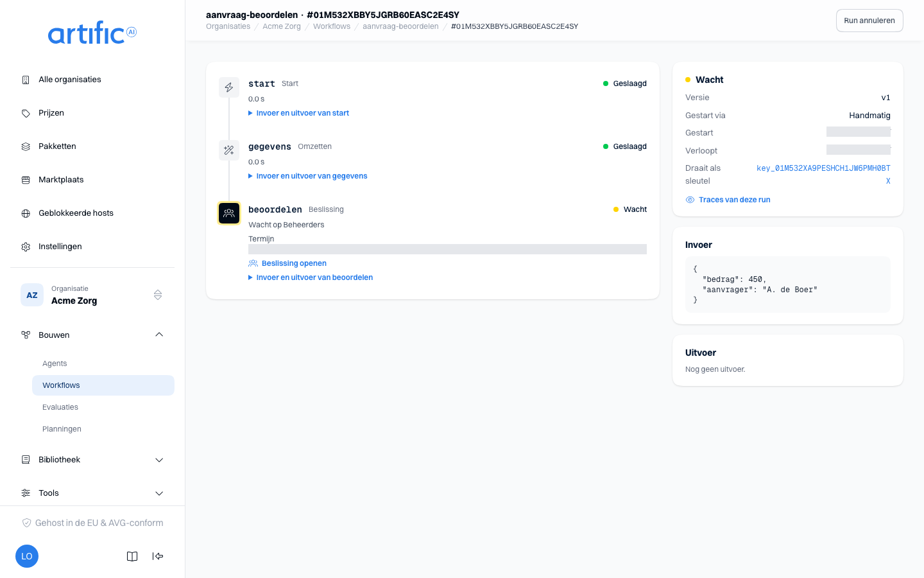This screenshot has width=924, height=578.
Task: Select the beoordelen step people icon
Action: pyautogui.click(x=229, y=213)
